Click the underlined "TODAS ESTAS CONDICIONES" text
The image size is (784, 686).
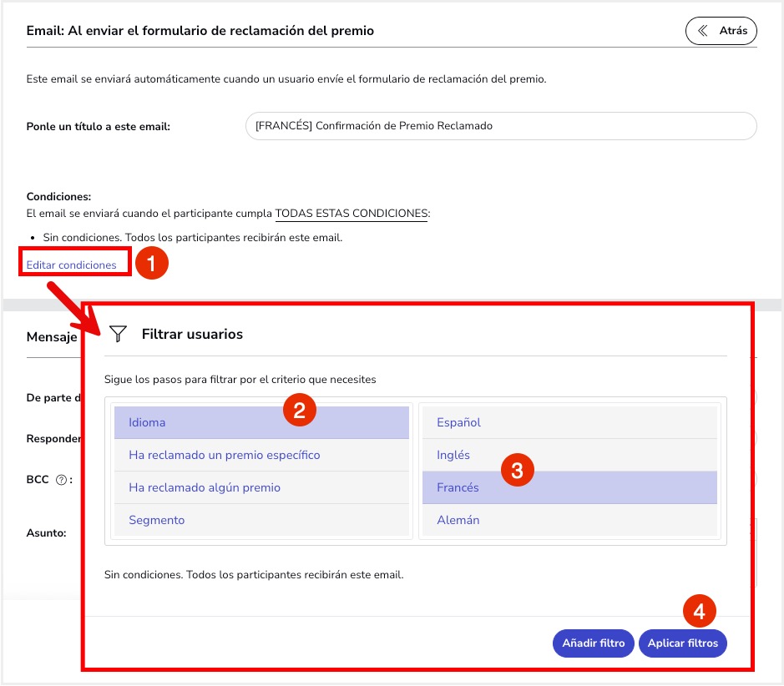pyautogui.click(x=351, y=212)
